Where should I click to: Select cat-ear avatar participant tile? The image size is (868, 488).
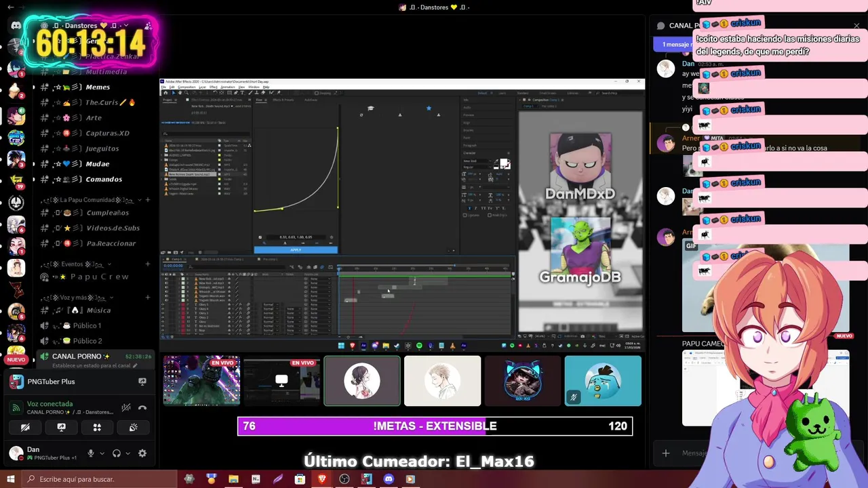[523, 381]
